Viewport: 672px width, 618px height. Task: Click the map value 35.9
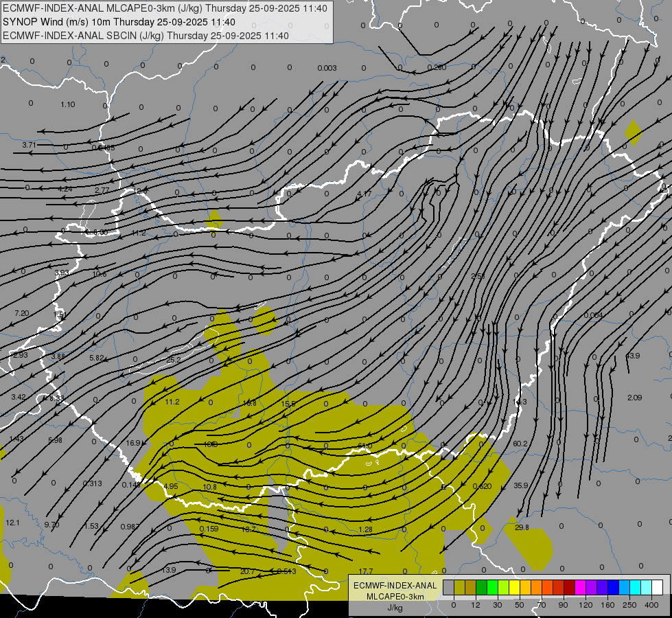point(521,485)
